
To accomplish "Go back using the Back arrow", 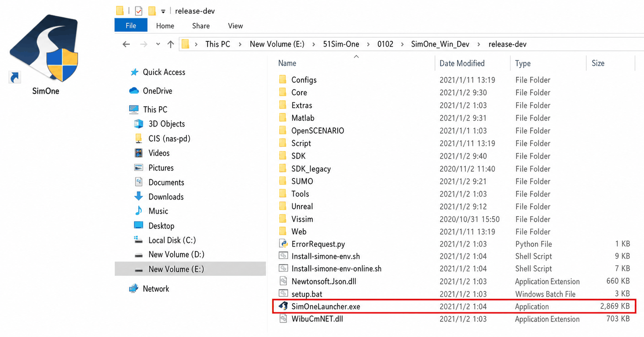I will pos(126,44).
